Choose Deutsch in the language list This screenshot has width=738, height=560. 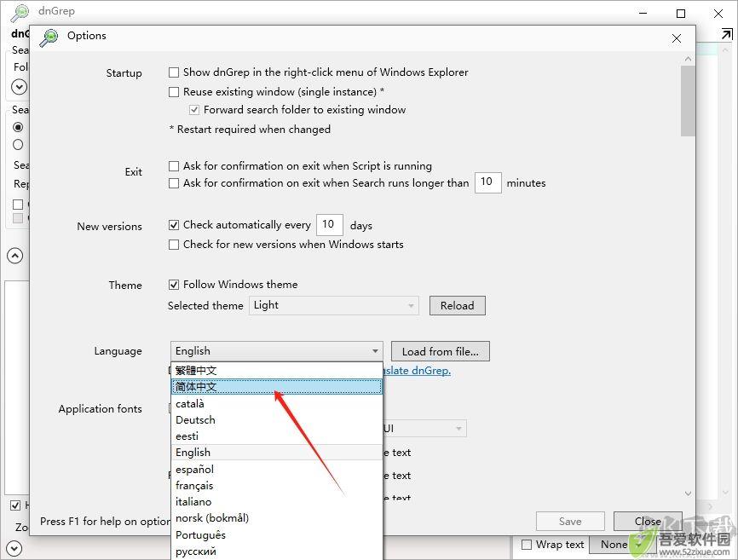[x=277, y=419]
